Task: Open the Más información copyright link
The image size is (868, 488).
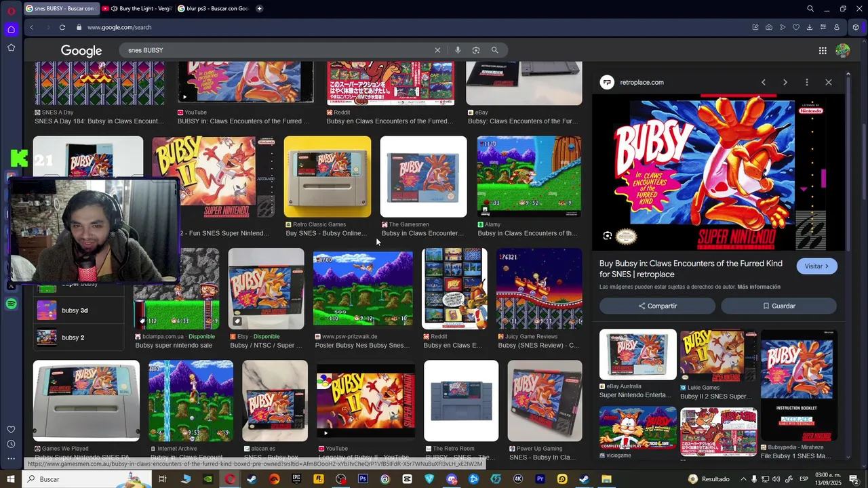Action: pos(759,287)
